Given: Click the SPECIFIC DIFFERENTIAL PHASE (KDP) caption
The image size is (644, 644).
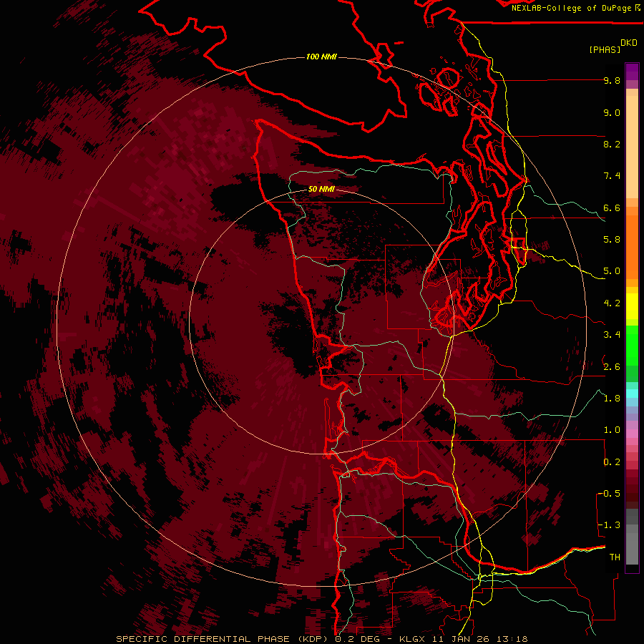Looking at the screenshot, I should [222, 639].
